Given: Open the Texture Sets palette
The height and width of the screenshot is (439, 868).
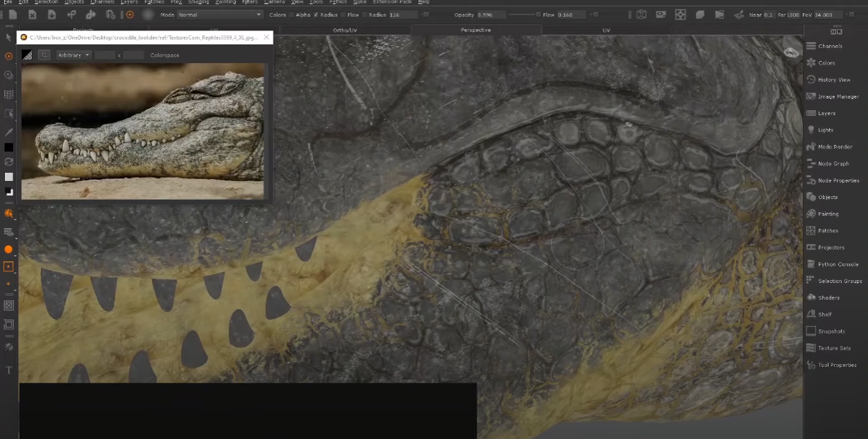Looking at the screenshot, I should (x=828, y=348).
